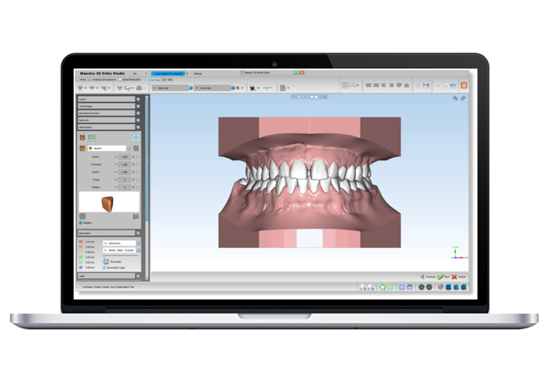This screenshot has width=552, height=392.
Task: Open the Video tab
Action: [x=169, y=80]
